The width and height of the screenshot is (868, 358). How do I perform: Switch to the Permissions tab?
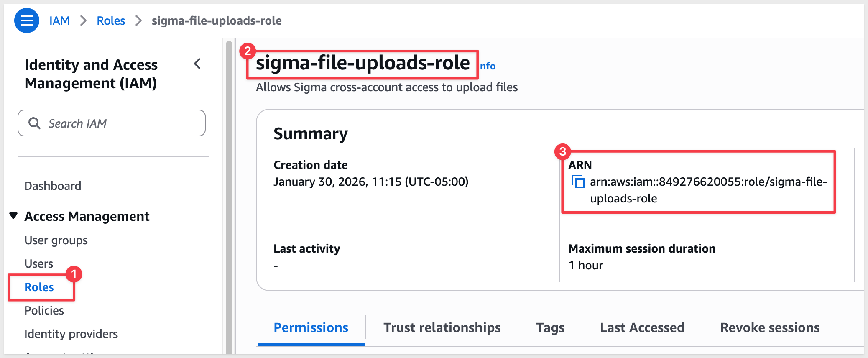pos(311,327)
